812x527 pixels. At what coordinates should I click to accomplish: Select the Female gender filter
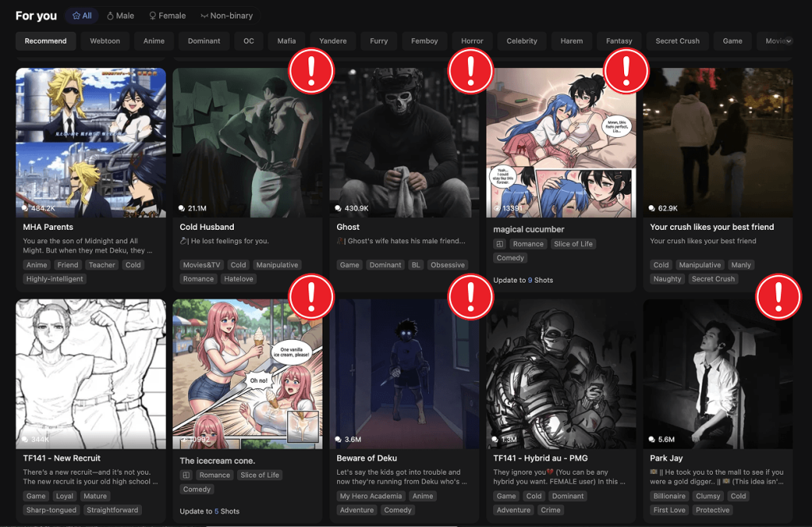tap(167, 16)
